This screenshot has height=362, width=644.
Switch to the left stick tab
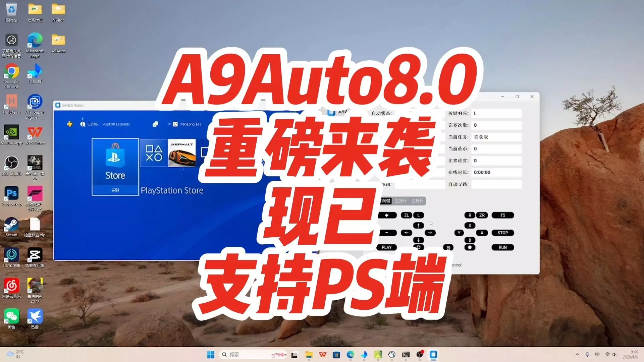pyautogui.click(x=401, y=201)
